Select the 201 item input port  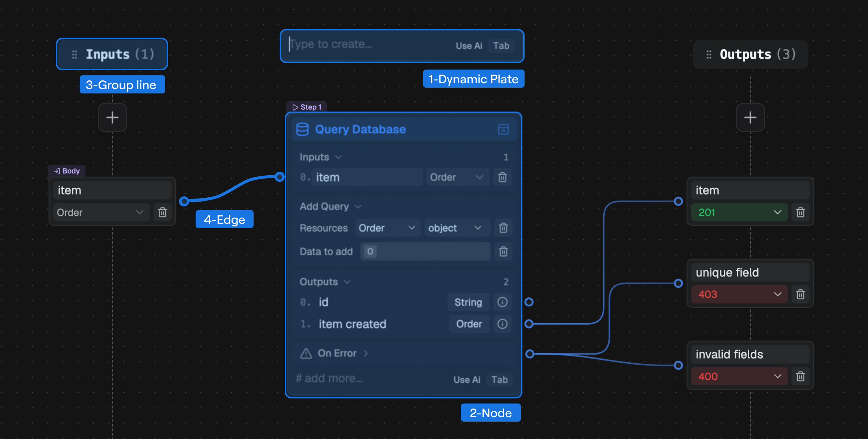click(679, 201)
